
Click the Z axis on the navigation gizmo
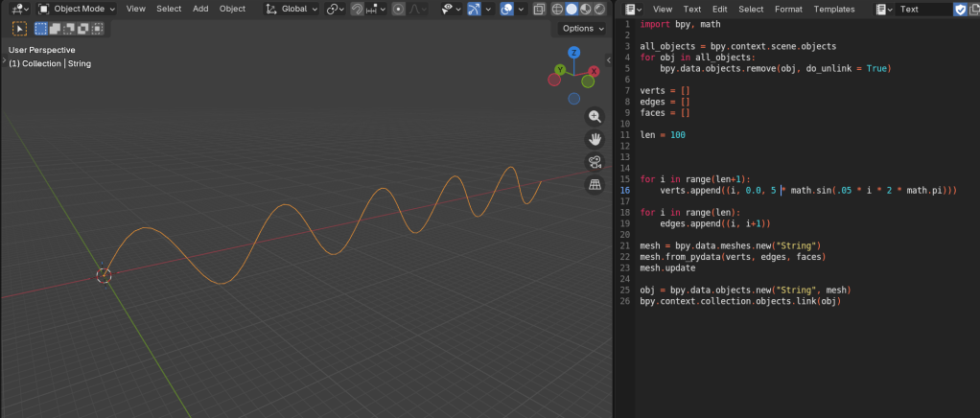[573, 54]
